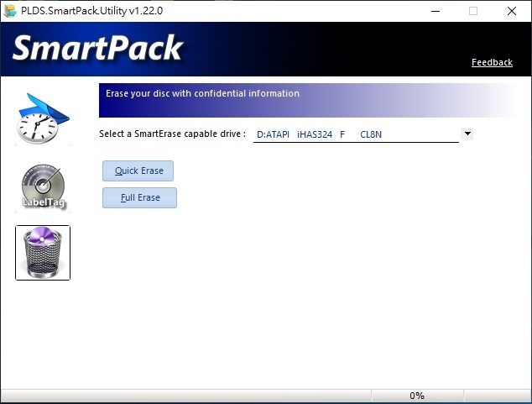
Task: Start a Quick Erase
Action: pos(138,171)
